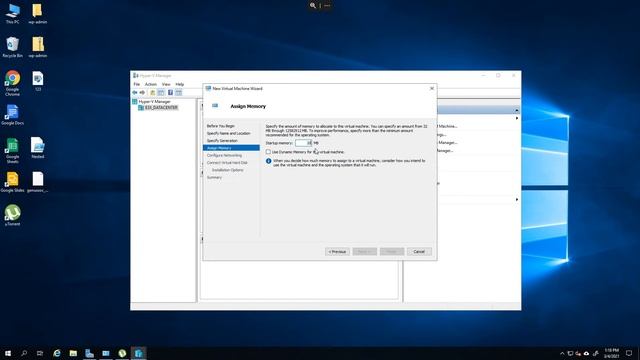Open This PC desktop icon
Viewport: 640px width, 360px height.
[x=12, y=14]
